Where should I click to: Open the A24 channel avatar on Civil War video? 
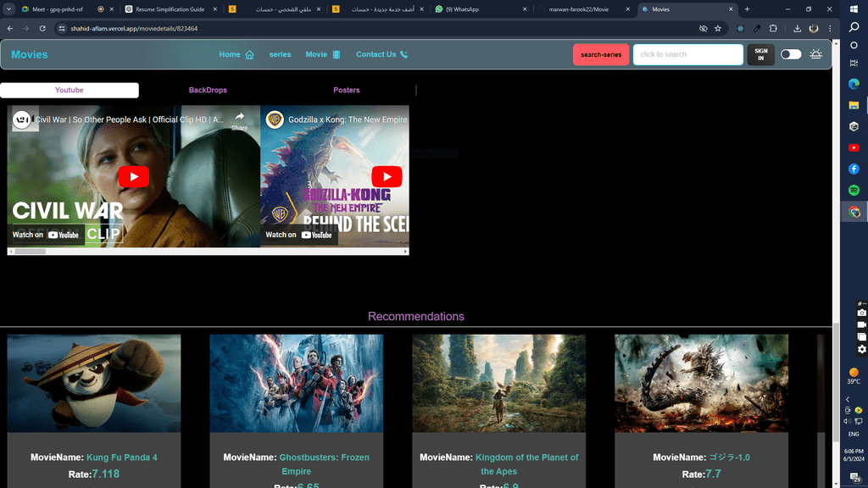(21, 119)
